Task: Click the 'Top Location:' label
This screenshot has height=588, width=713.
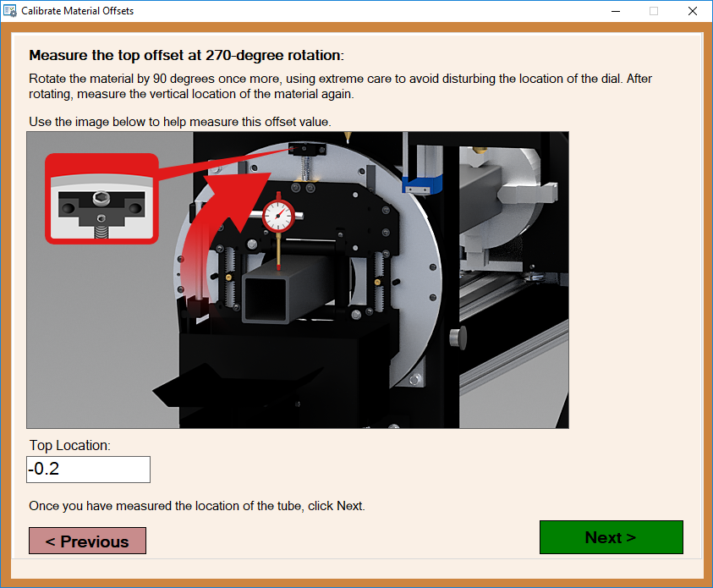Action: click(69, 445)
